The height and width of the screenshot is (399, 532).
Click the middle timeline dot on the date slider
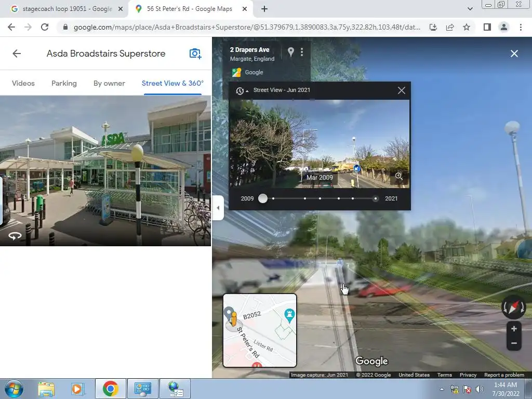coord(320,198)
